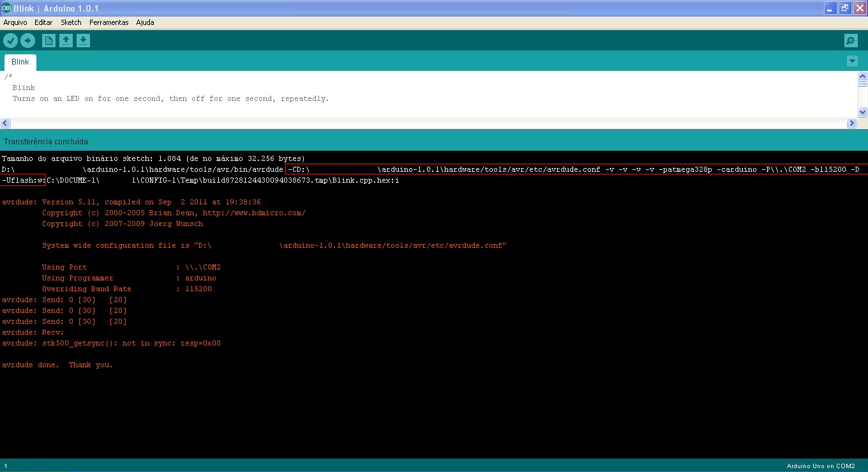Screen dimensions: 868x472
Task: Click the 'Using Programmer : arduino' line
Action: pyautogui.click(x=129, y=278)
